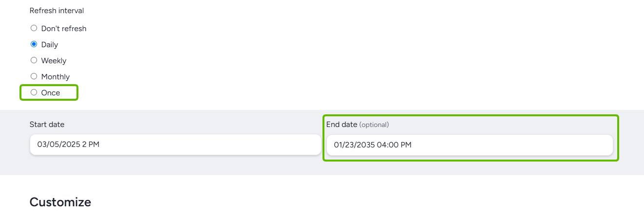Screen dimensions: 644x217
Task: Click the "Once" option label text
Action: click(x=51, y=93)
